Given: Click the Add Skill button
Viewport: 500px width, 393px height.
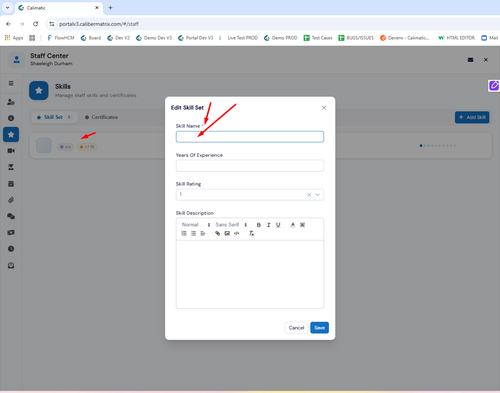Looking at the screenshot, I should 472,117.
